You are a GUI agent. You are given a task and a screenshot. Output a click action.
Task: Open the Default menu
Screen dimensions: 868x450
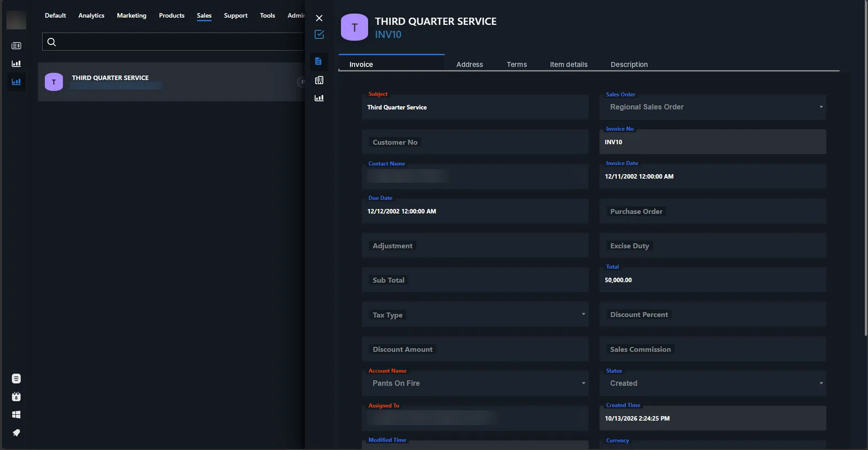55,15
